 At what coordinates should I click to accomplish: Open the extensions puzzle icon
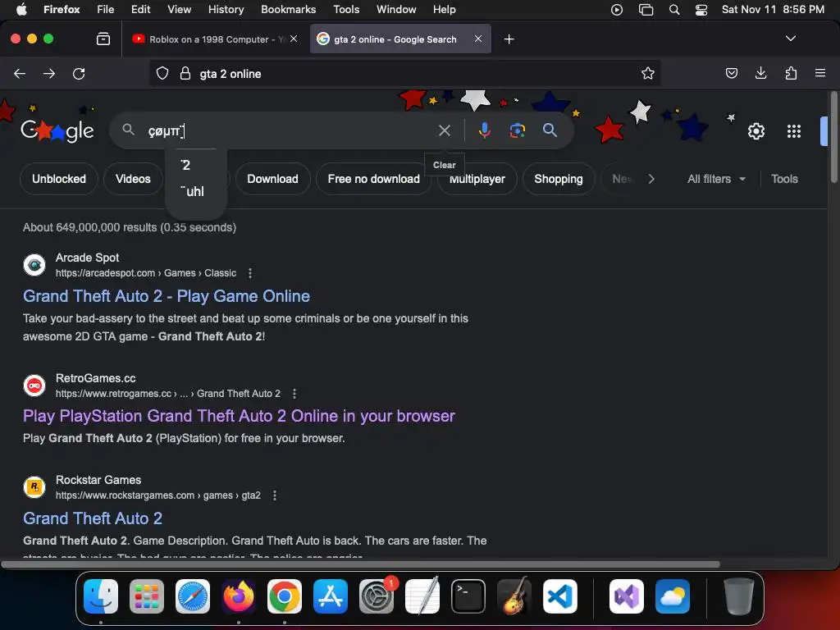(791, 73)
